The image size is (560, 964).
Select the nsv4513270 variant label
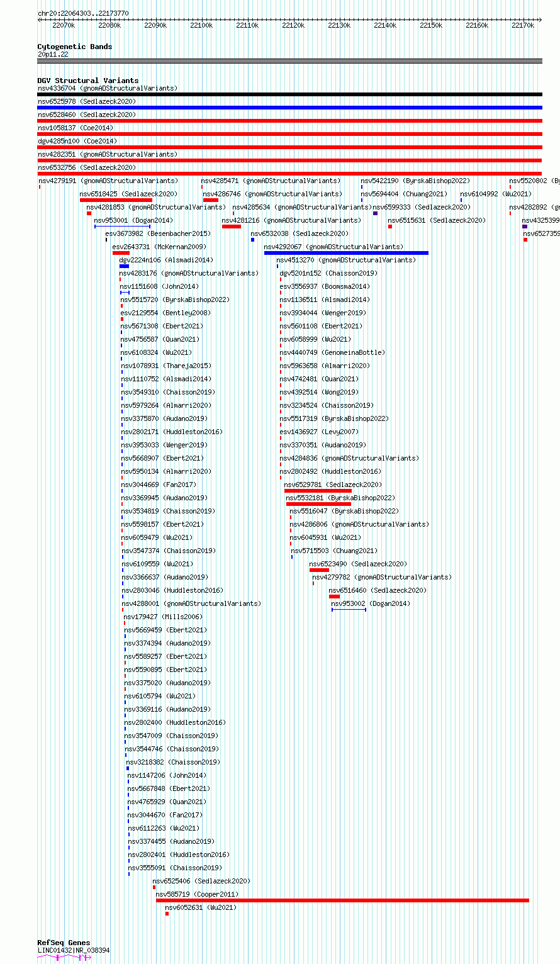click(x=346, y=260)
